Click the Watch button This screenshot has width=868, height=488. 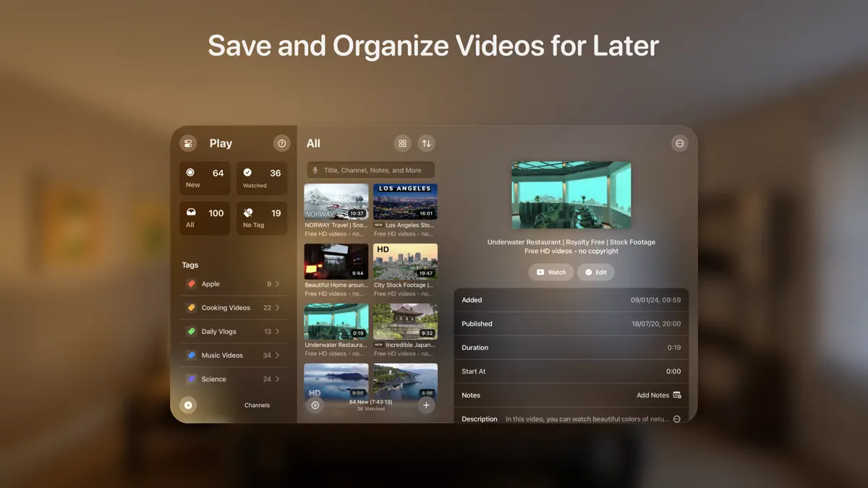(x=550, y=272)
